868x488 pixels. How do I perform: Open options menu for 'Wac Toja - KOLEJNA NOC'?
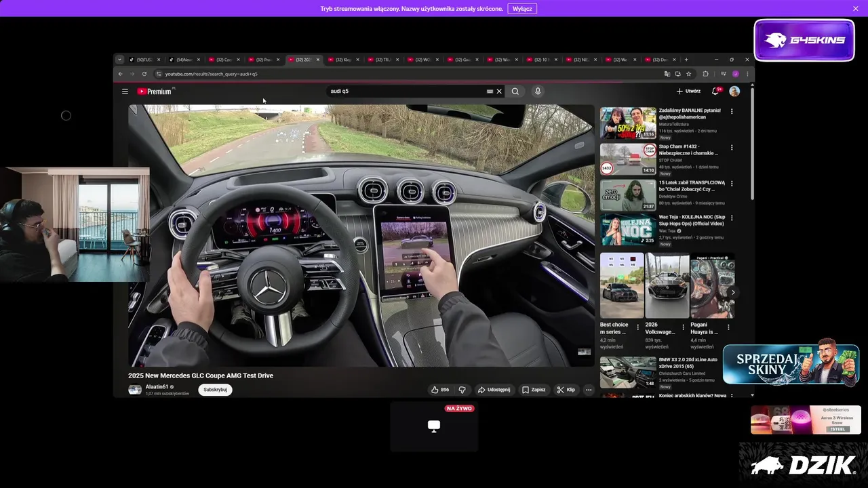click(x=731, y=218)
